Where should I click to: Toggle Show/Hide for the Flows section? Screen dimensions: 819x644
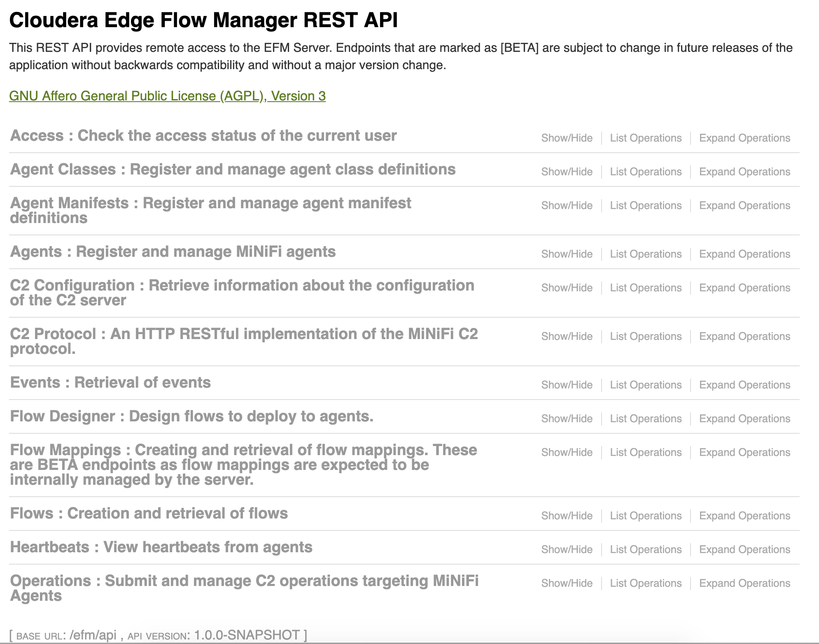567,516
